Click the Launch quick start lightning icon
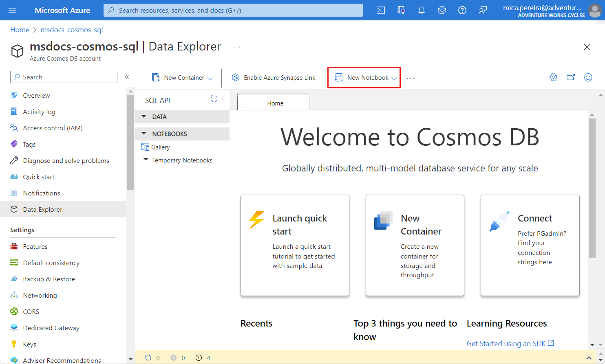 pos(257,220)
